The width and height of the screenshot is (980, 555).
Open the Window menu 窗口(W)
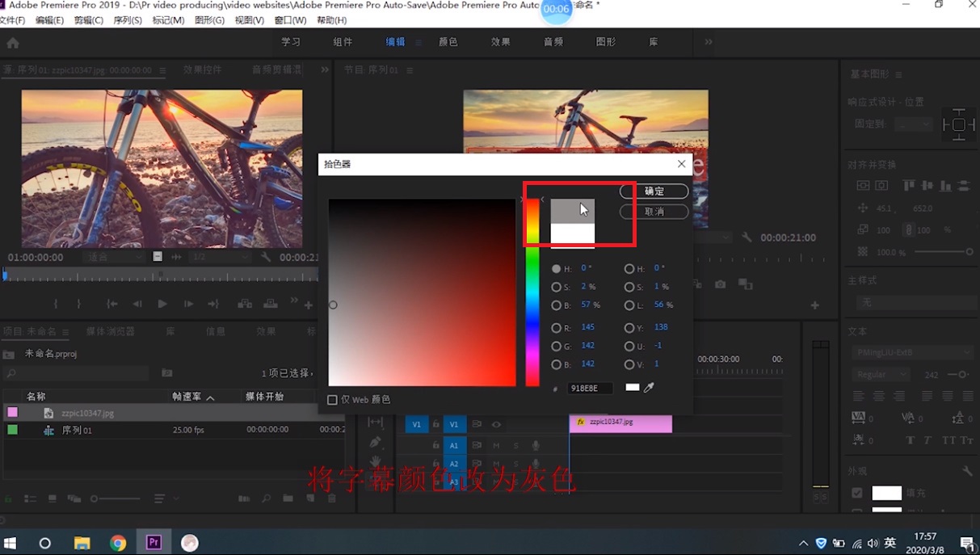(x=290, y=20)
